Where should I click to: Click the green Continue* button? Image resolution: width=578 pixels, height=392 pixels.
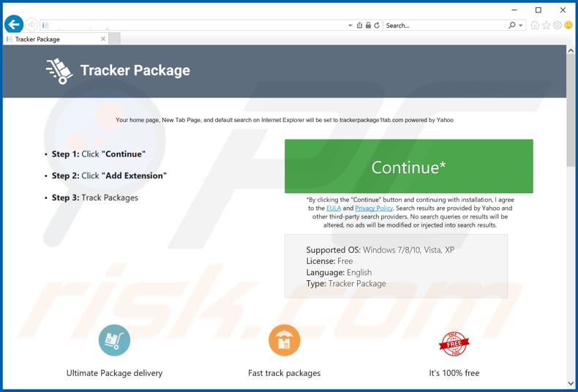tap(409, 166)
